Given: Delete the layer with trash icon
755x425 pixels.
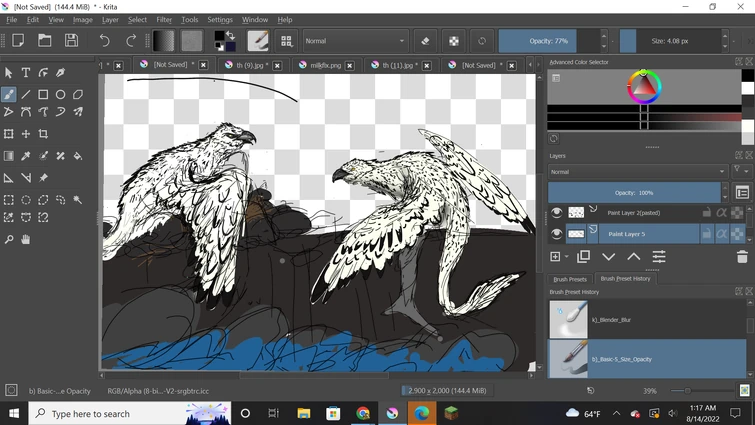Looking at the screenshot, I should tap(741, 257).
